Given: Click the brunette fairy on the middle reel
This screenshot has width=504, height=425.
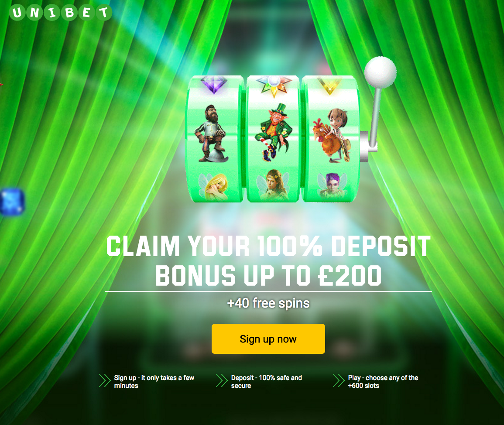Looking at the screenshot, I should click(x=273, y=185).
